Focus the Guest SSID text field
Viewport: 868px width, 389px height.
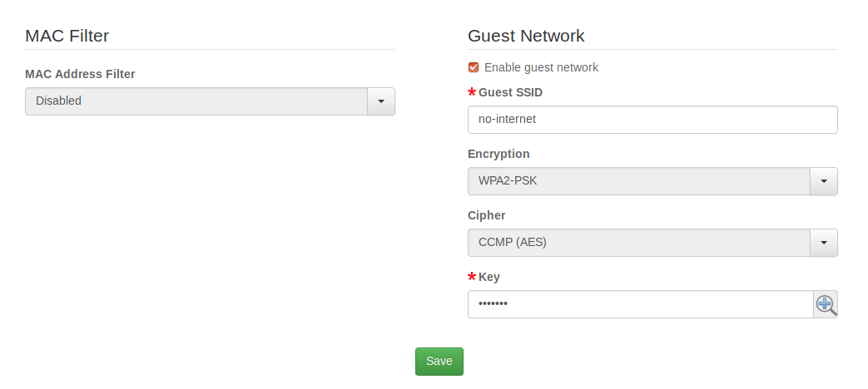[x=652, y=120]
